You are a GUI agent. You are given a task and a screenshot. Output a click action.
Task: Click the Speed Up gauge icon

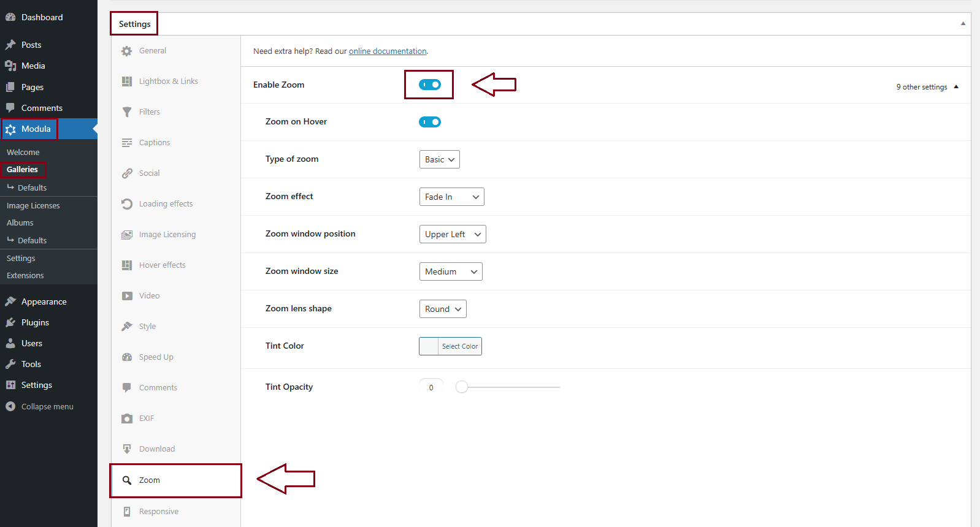pyautogui.click(x=127, y=357)
